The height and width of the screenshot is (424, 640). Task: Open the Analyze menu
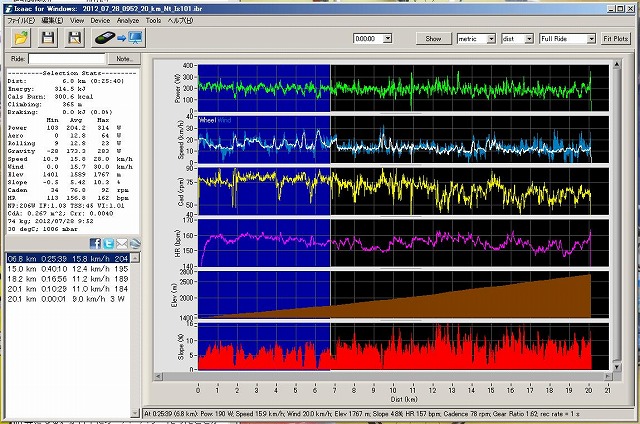click(x=128, y=20)
